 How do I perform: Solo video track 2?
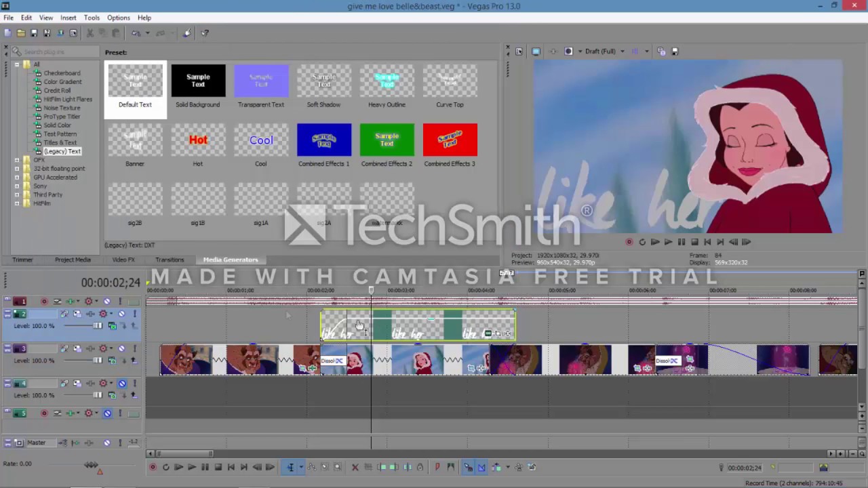pyautogui.click(x=134, y=314)
